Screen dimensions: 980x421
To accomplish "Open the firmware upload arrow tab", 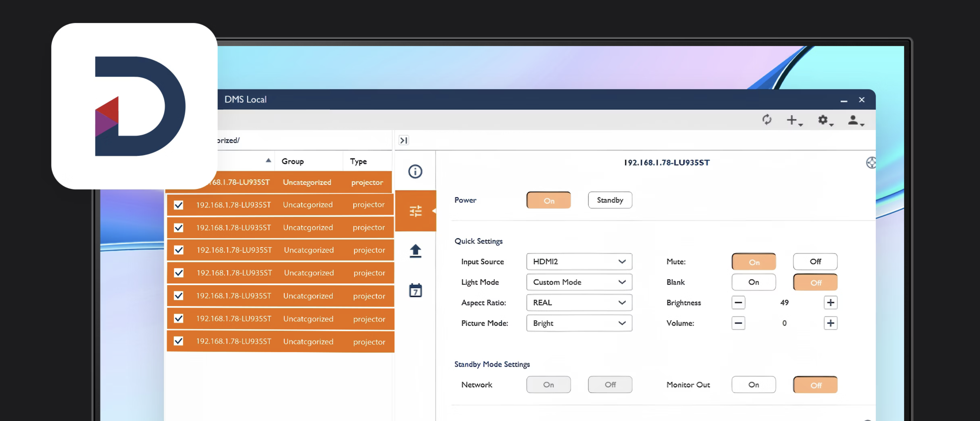I will pos(416,251).
